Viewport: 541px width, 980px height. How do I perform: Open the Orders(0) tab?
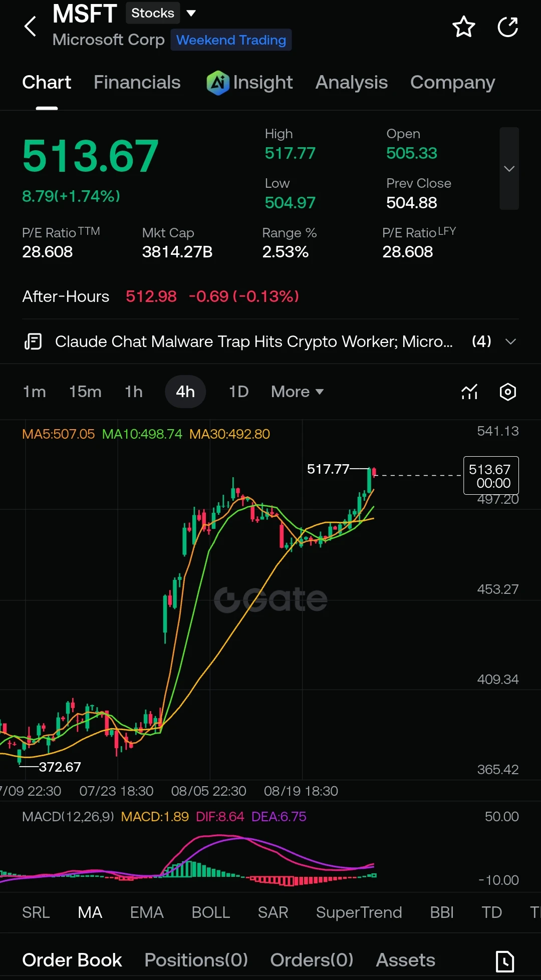click(312, 960)
